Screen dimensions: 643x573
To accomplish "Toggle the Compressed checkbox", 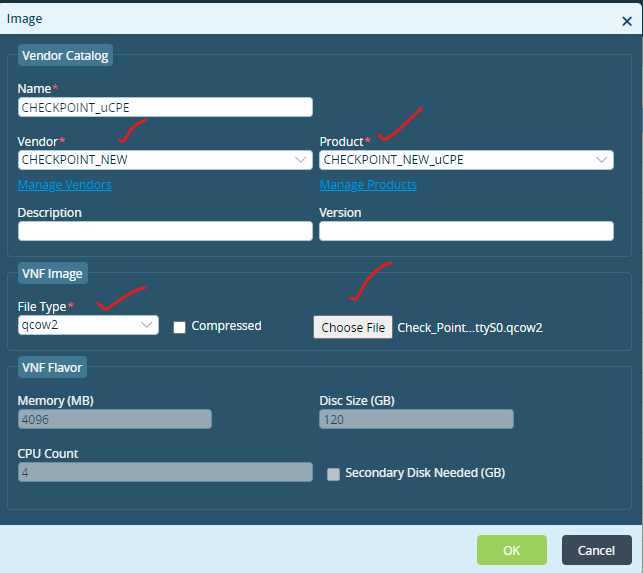I will [179, 327].
